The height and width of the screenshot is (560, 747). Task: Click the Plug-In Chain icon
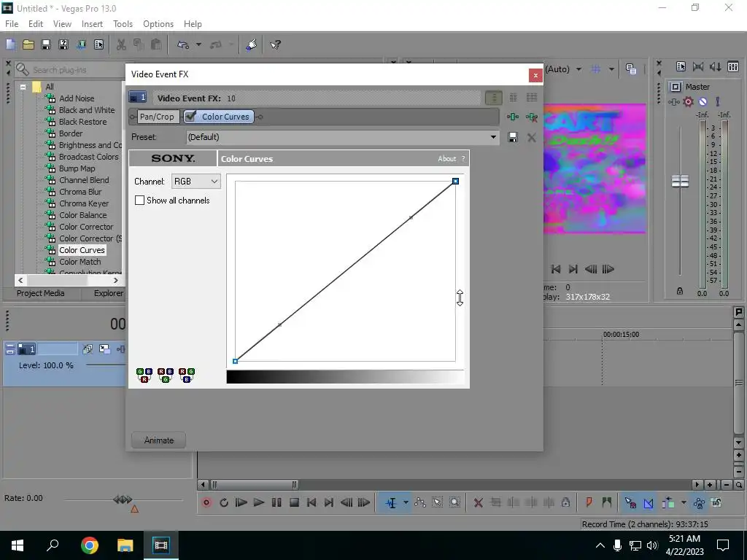513,117
